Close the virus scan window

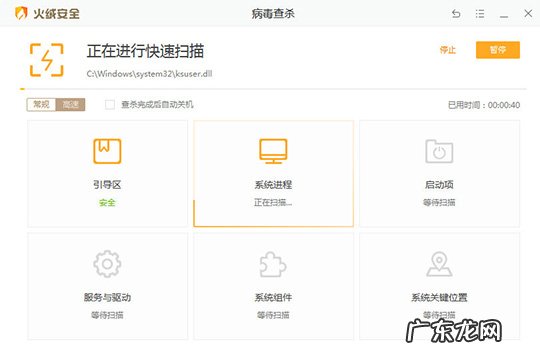[x=528, y=13]
